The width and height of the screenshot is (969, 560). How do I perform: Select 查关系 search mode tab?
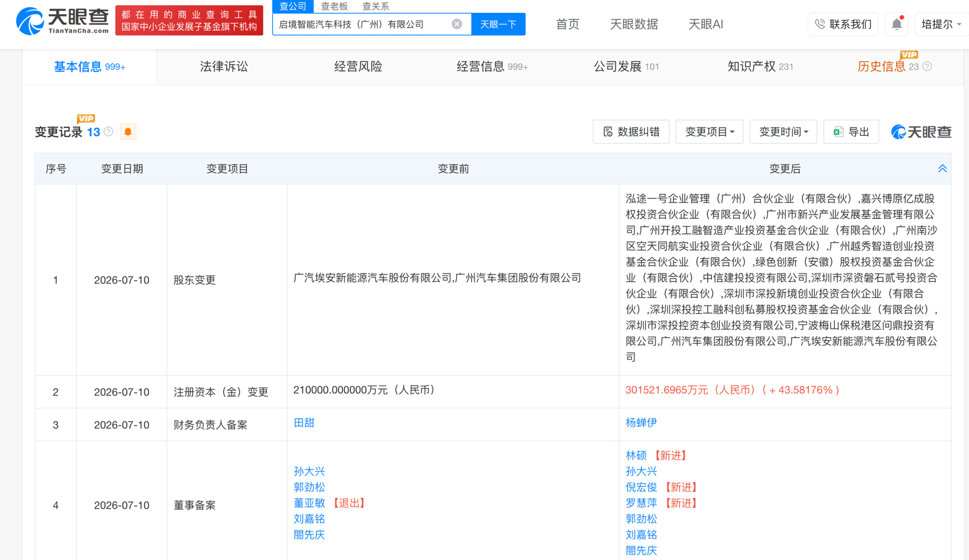click(376, 6)
